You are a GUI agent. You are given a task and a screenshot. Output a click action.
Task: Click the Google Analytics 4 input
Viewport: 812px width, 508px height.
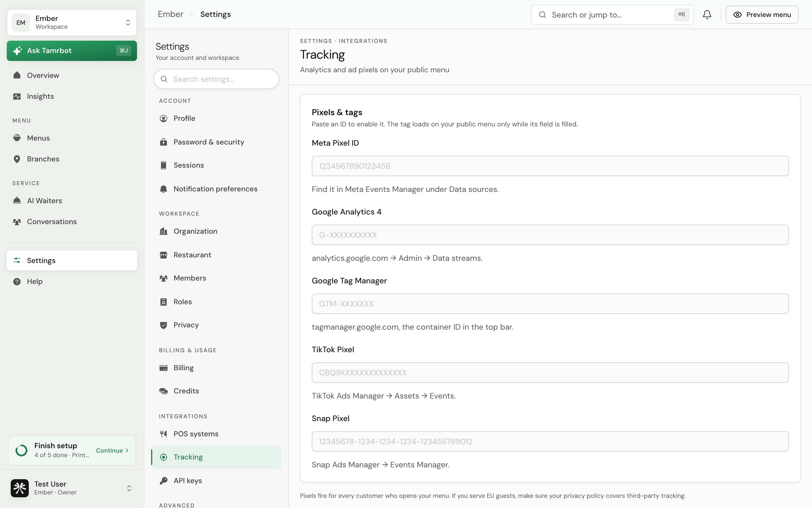point(550,235)
